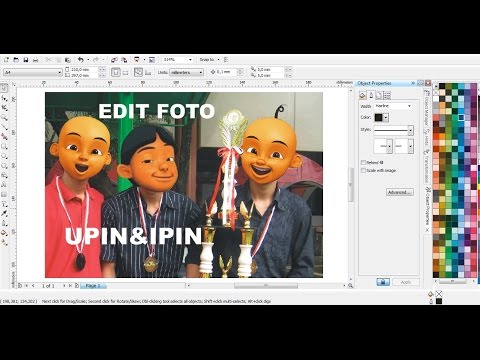Image resolution: width=480 pixels, height=360 pixels.
Task: Select the Pick tool in toolbox
Action: (4, 88)
